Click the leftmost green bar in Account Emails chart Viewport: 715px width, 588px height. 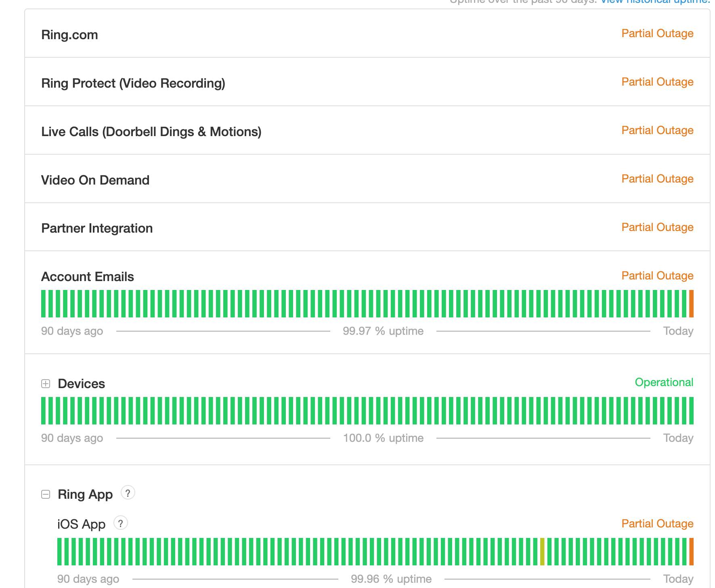coord(43,303)
